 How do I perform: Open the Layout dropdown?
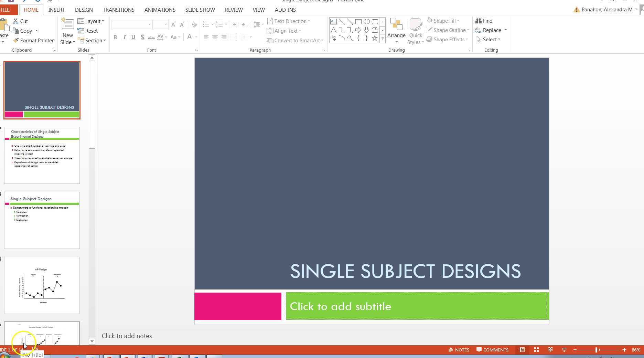click(x=92, y=21)
